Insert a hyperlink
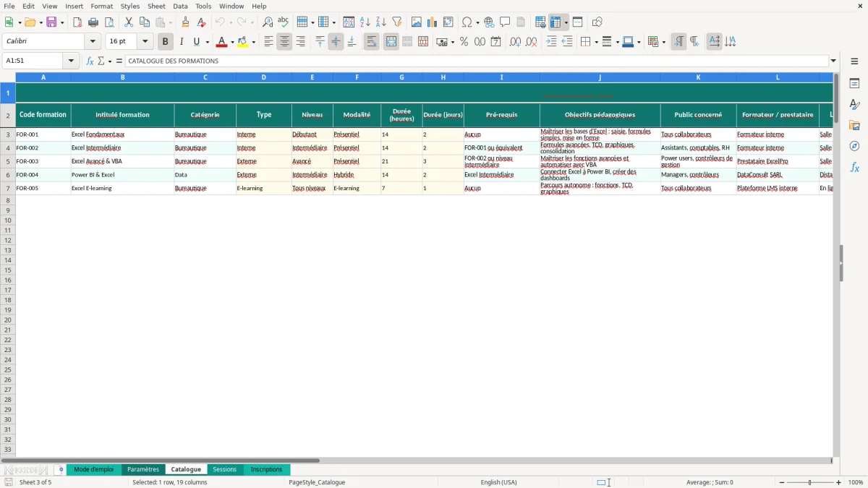 (489, 22)
